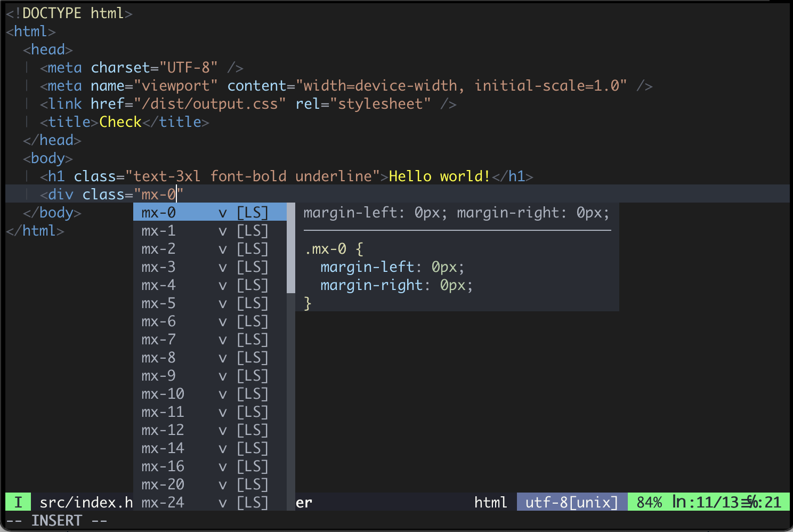Screen dimensions: 793x532
Task: Click the closing html tag
Action: (35, 231)
